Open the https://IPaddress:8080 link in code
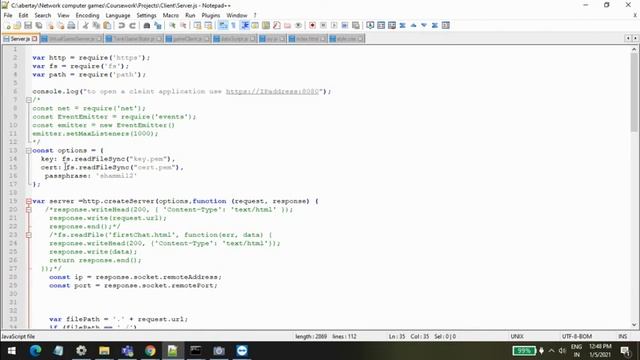This screenshot has height=360, width=640. point(272,91)
